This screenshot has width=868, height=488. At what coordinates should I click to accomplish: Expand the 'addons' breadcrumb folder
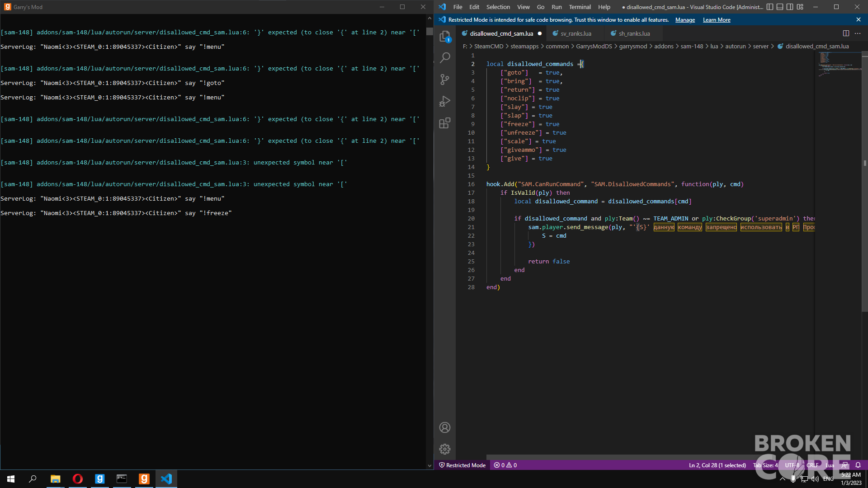pos(664,46)
